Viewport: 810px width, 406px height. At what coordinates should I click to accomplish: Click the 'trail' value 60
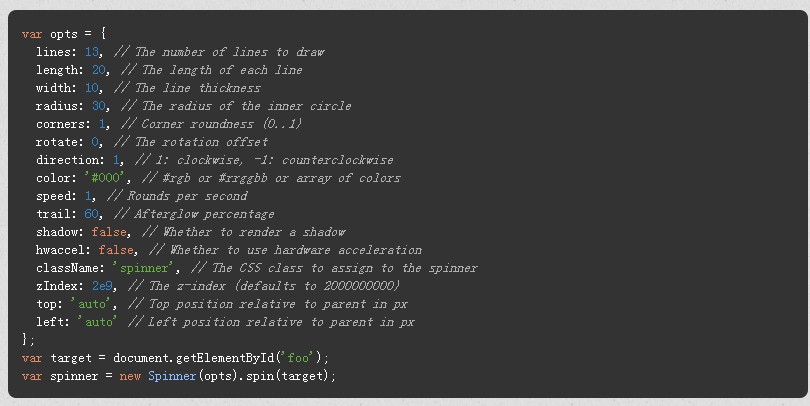[x=91, y=214]
